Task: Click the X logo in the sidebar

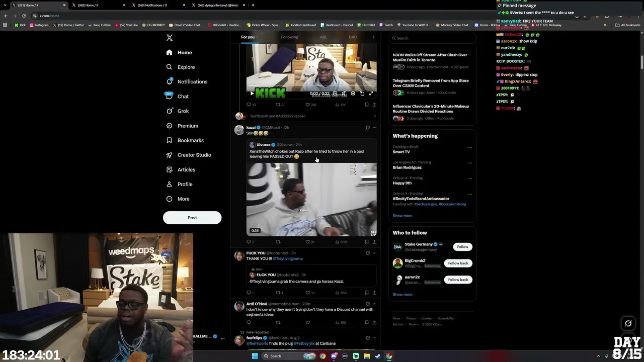Action: [x=170, y=38]
